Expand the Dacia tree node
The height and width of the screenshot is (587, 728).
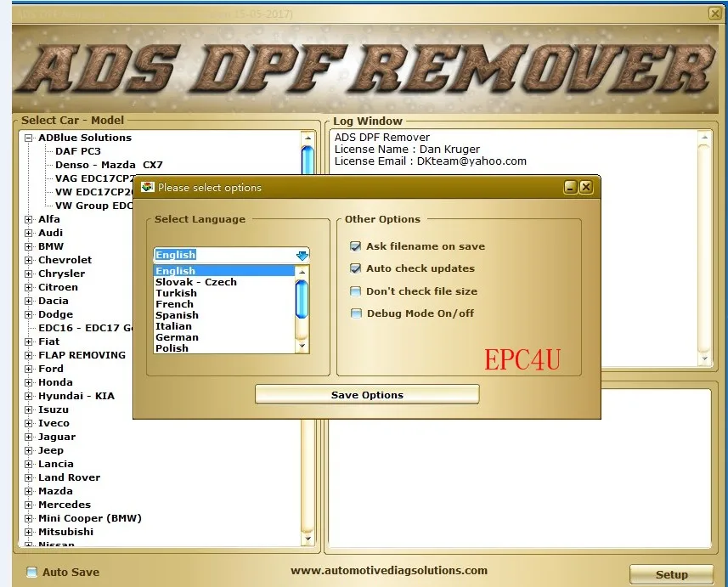[29, 301]
